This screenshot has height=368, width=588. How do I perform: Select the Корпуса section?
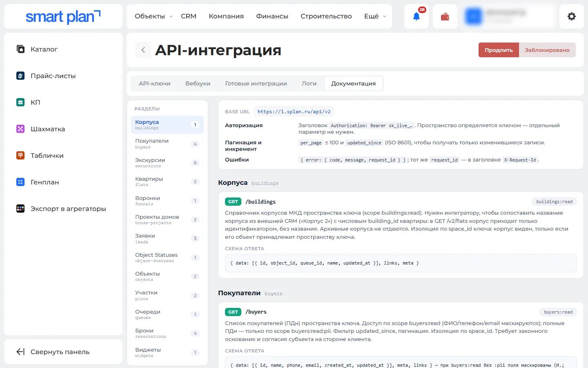[167, 125]
